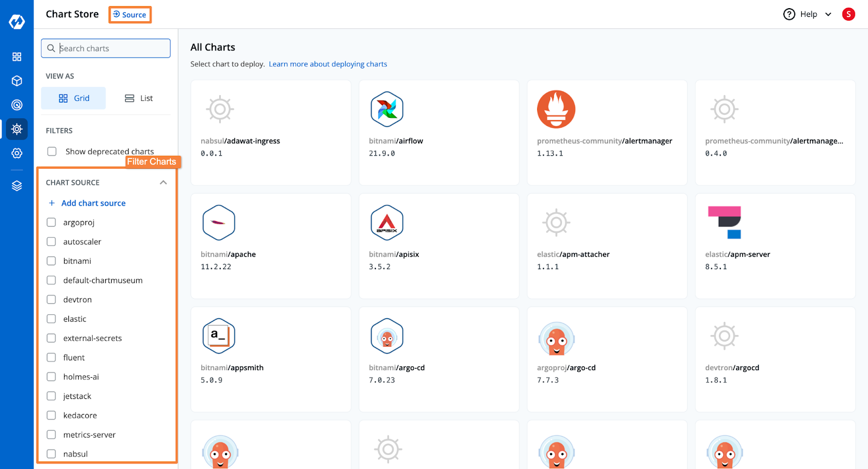Switch to Grid view
The image size is (868, 469).
click(74, 98)
